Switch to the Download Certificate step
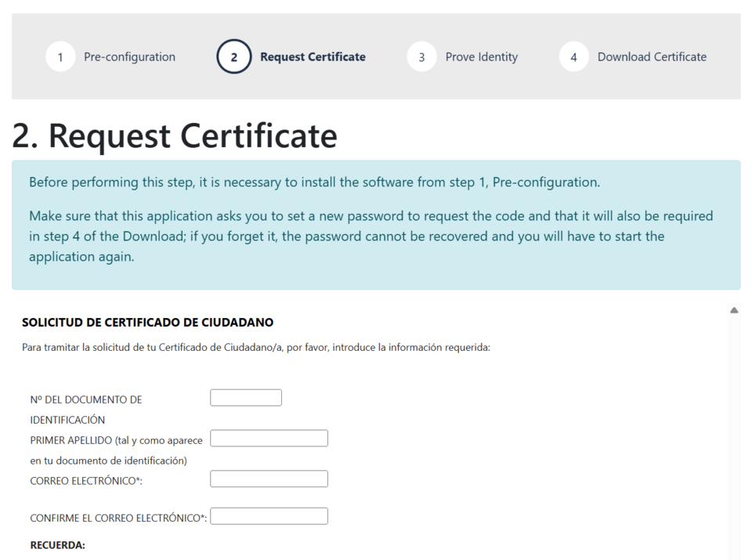The image size is (752, 560). click(x=652, y=56)
